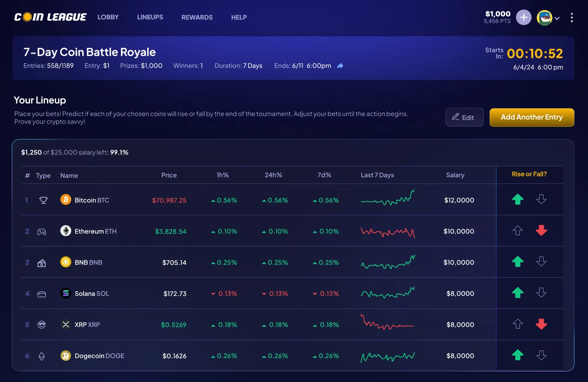The height and width of the screenshot is (382, 588).
Task: Go to the Lineups tab
Action: [150, 17]
